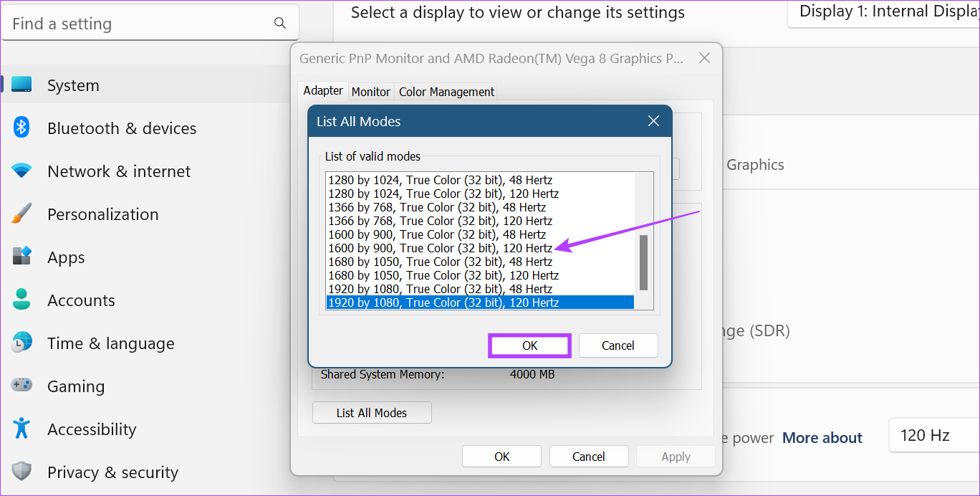Click the 4000 MB shared memory value
980x496 pixels.
tap(532, 374)
